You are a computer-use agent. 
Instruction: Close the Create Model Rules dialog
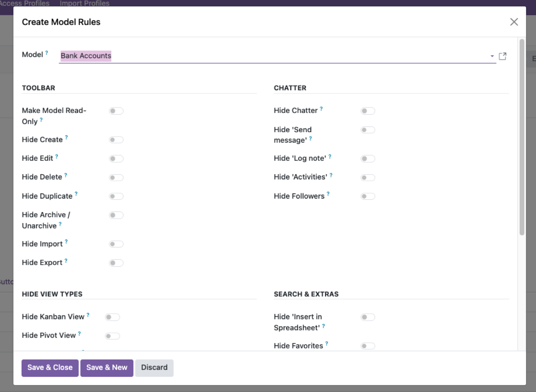514,22
